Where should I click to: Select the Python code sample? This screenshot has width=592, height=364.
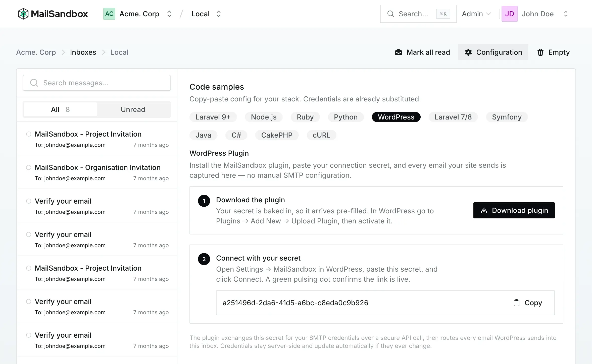[x=346, y=117]
